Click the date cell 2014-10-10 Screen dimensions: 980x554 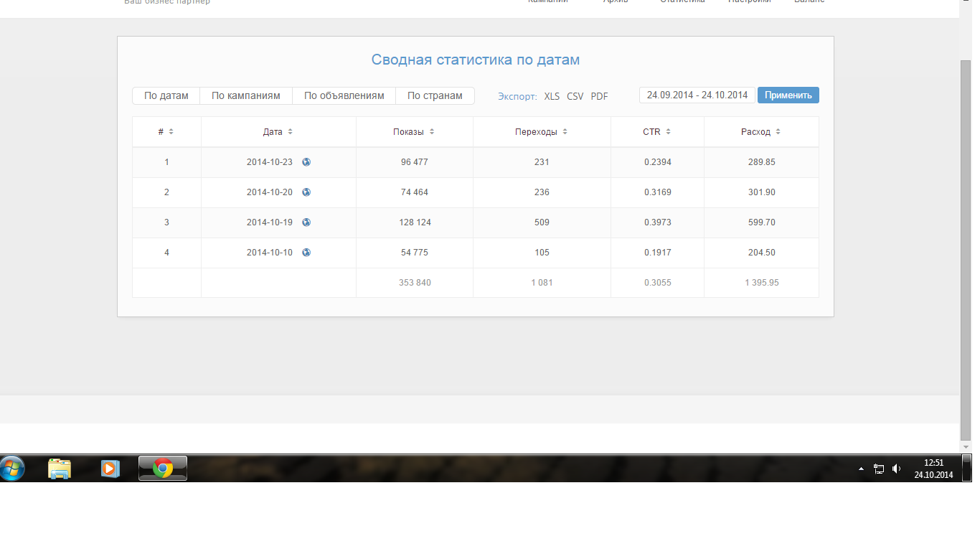pyautogui.click(x=270, y=253)
